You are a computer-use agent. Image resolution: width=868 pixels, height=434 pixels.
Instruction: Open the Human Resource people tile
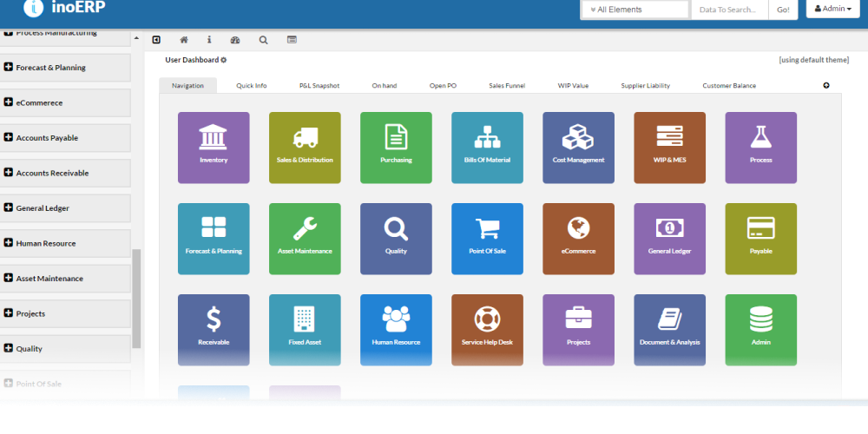pyautogui.click(x=396, y=330)
